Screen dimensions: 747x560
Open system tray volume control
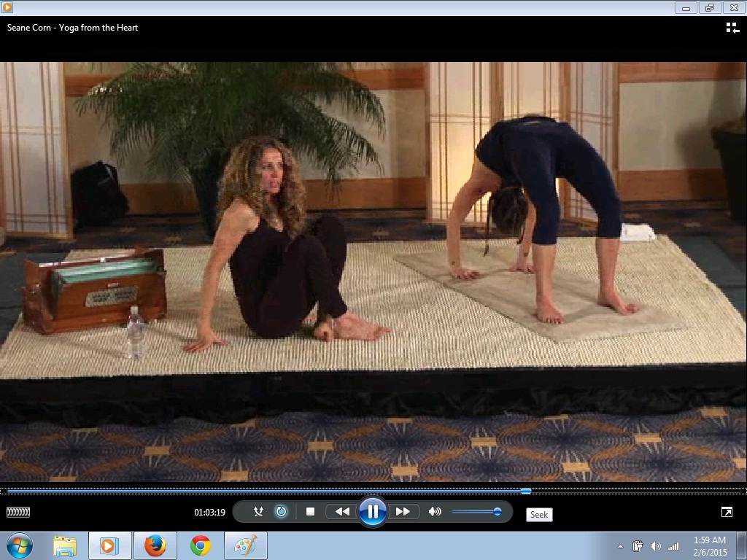tap(656, 546)
